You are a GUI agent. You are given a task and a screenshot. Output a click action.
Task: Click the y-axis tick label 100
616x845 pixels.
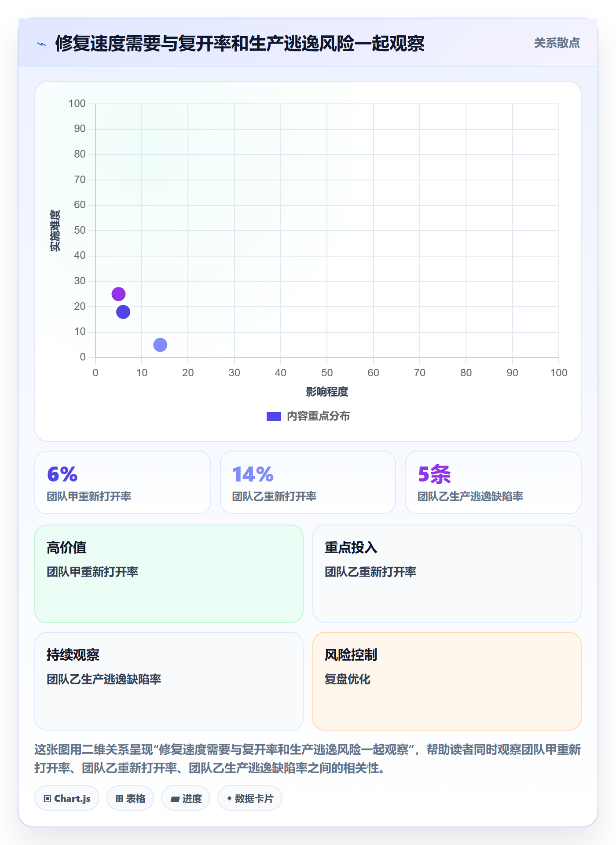coord(77,103)
